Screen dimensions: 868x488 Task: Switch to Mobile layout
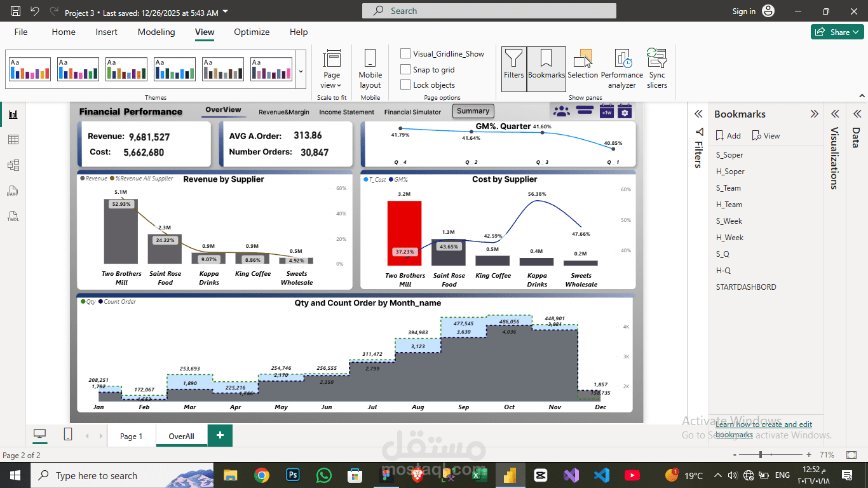[370, 69]
